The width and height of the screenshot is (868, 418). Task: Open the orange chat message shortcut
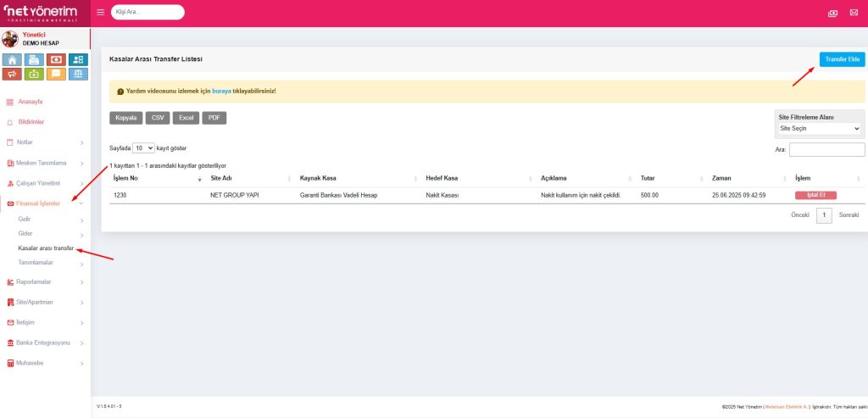(56, 74)
